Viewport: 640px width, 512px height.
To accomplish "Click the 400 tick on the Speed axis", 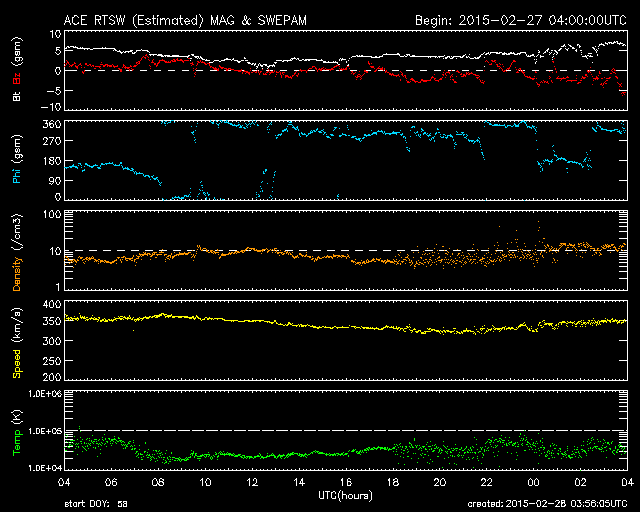I will click(x=52, y=304).
